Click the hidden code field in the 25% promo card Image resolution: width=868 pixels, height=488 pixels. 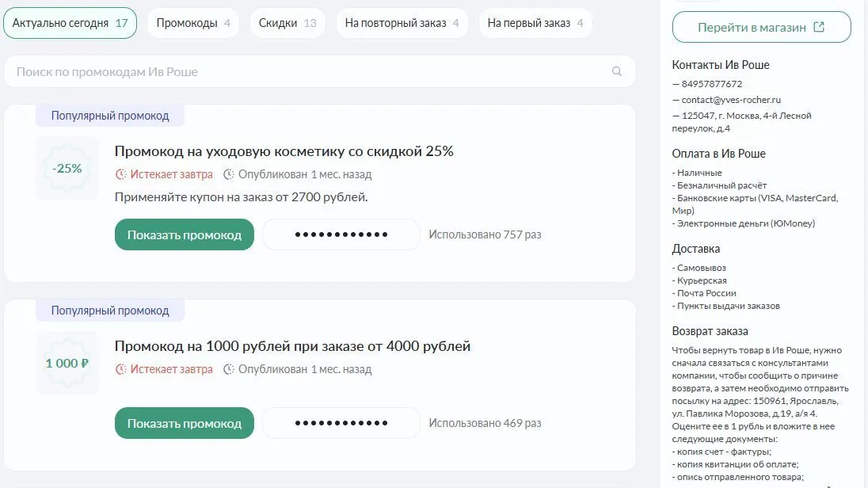pyautogui.click(x=341, y=234)
